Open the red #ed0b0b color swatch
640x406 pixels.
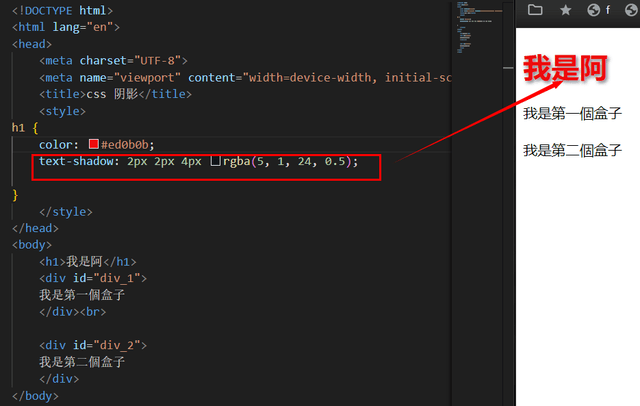pyautogui.click(x=94, y=144)
